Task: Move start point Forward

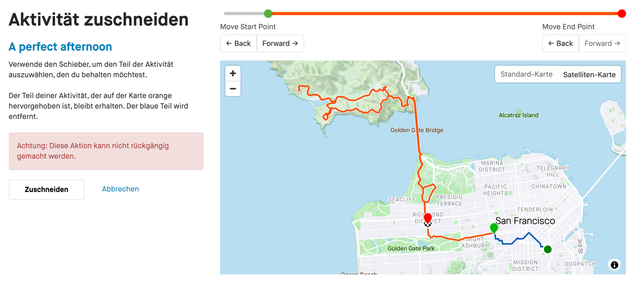Action: 280,43
